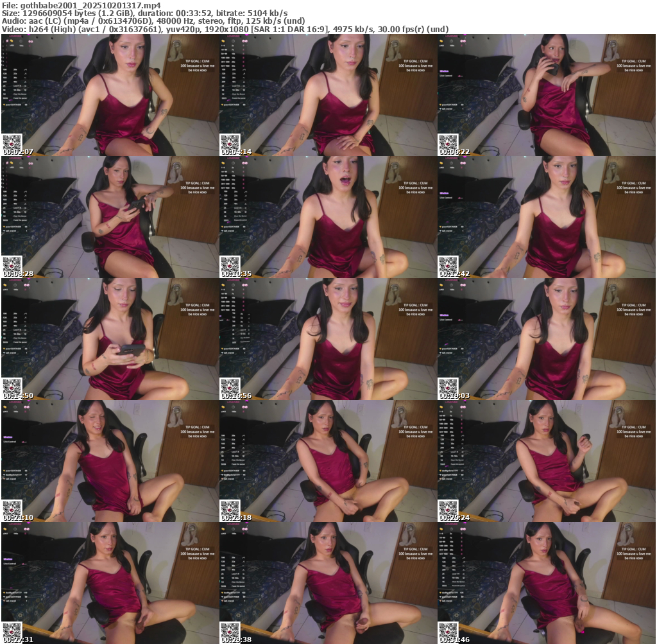Viewport: 657px width, 644px height.
Task: Choose the thumbnail stamped 00:19:03
Action: point(547,339)
